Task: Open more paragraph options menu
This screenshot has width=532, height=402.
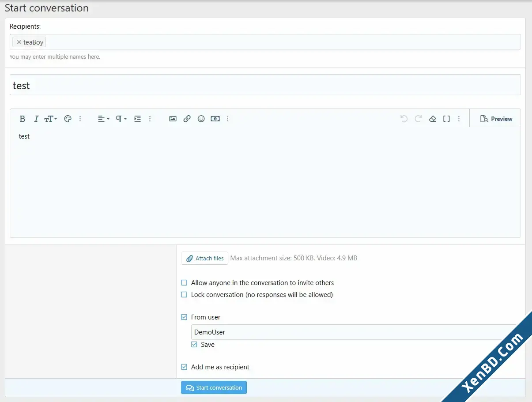Action: [x=150, y=119]
